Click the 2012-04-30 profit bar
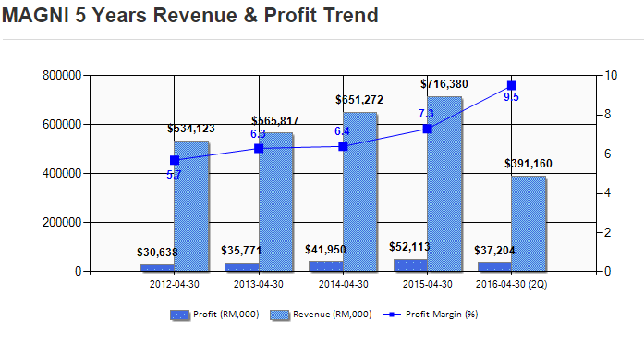The height and width of the screenshot is (346, 644). pyautogui.click(x=157, y=268)
